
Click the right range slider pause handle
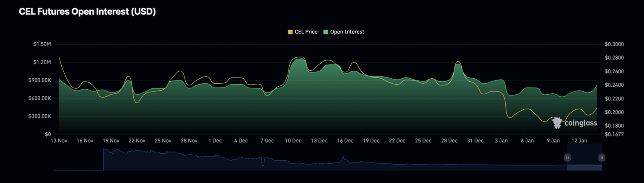[x=602, y=157]
